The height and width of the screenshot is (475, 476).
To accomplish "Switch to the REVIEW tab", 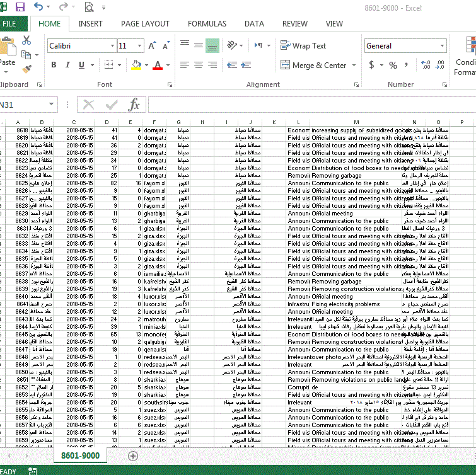I will [x=295, y=24].
